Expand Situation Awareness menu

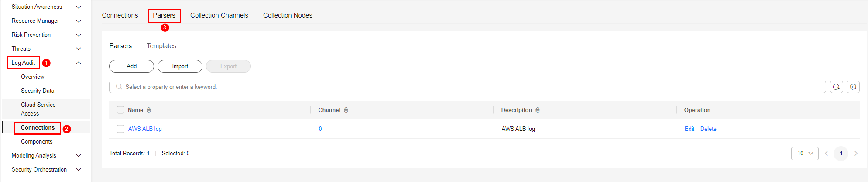pyautogui.click(x=79, y=7)
